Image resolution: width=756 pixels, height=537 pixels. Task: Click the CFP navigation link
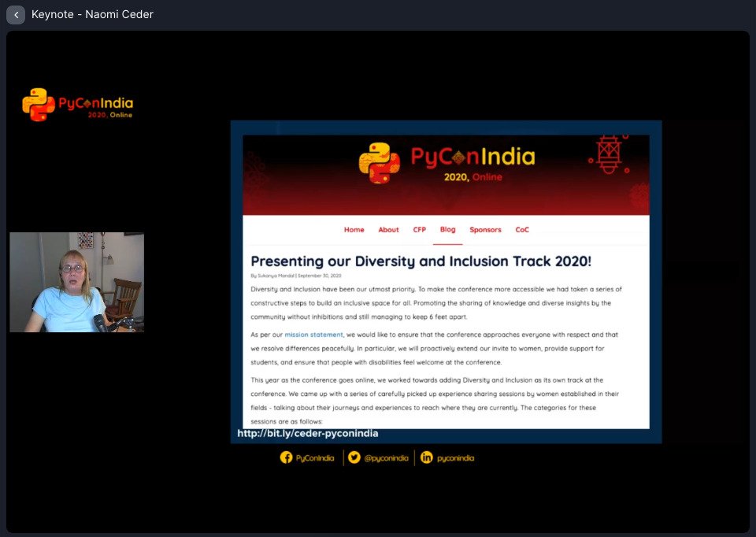click(419, 230)
